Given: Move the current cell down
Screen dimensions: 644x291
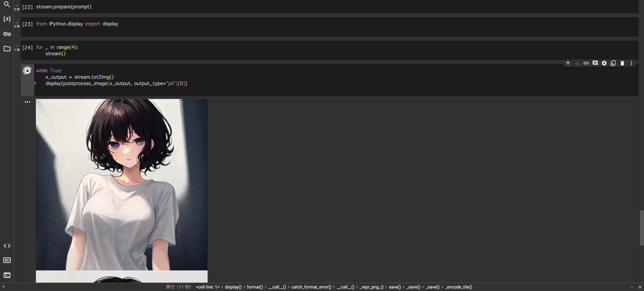Looking at the screenshot, I should 577,63.
